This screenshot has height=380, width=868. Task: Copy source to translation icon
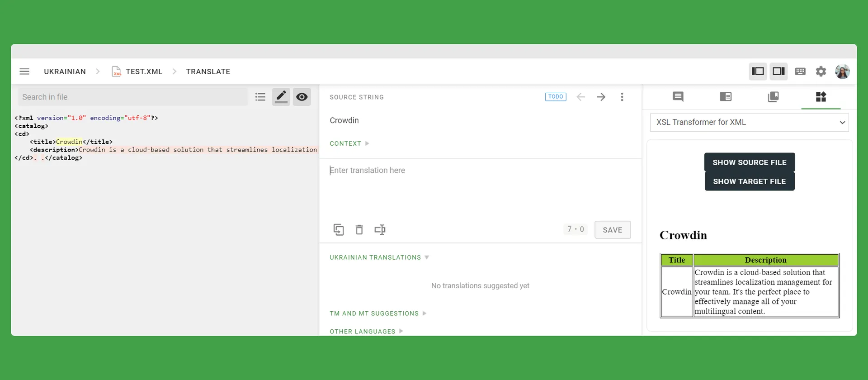[339, 230]
